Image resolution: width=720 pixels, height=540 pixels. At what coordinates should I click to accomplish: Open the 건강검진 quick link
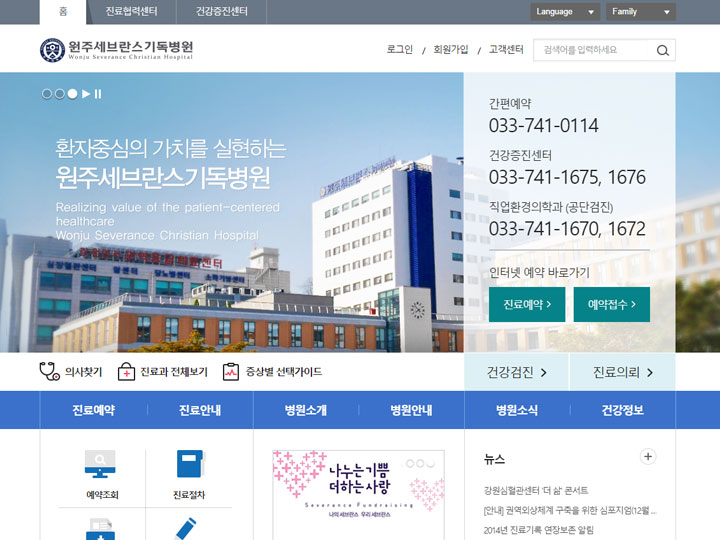[x=517, y=372]
